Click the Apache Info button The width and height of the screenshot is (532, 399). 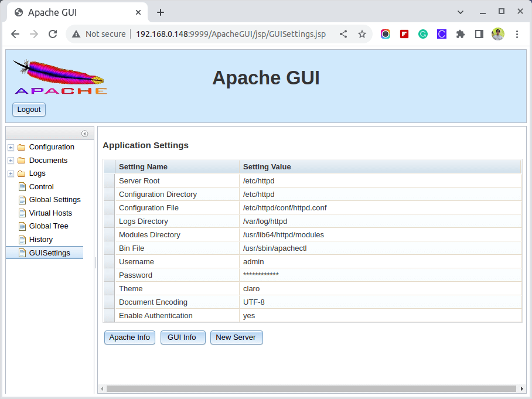coord(129,337)
